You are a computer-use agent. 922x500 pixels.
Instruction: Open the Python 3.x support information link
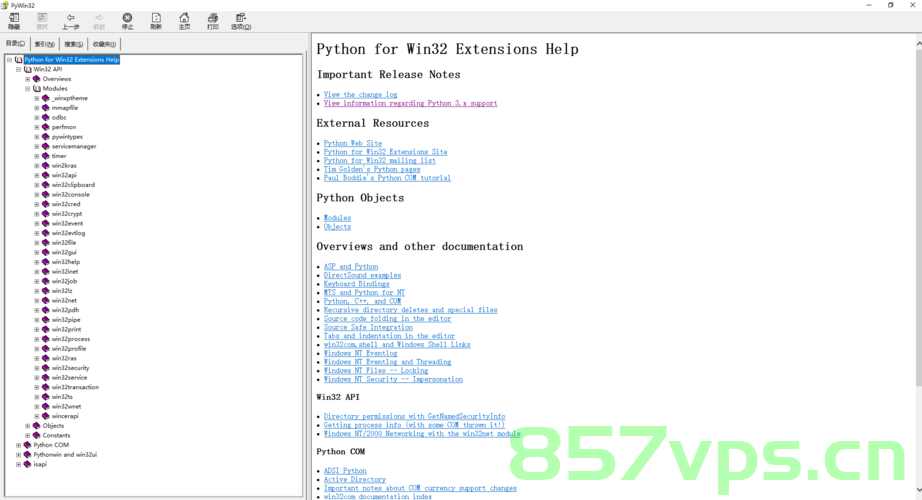click(410, 103)
